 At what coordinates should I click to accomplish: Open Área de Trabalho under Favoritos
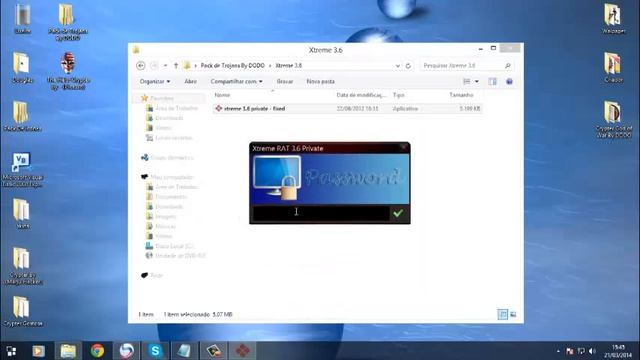pyautogui.click(x=176, y=108)
